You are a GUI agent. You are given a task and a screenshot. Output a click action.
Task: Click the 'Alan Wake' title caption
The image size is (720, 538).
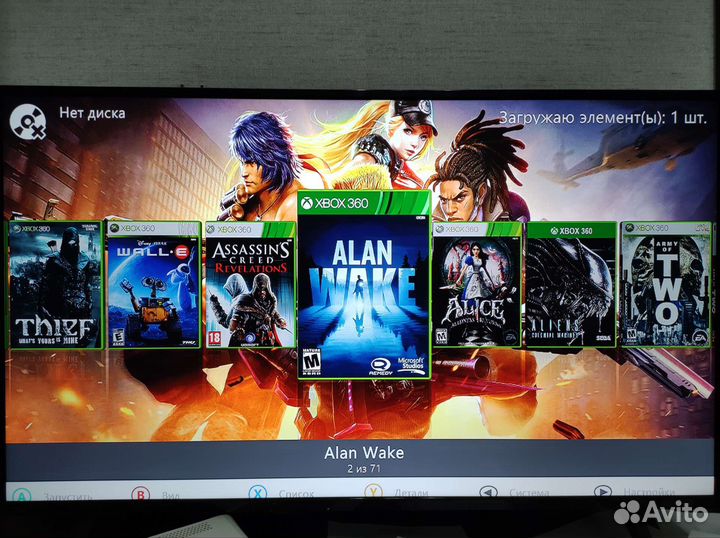tap(364, 453)
